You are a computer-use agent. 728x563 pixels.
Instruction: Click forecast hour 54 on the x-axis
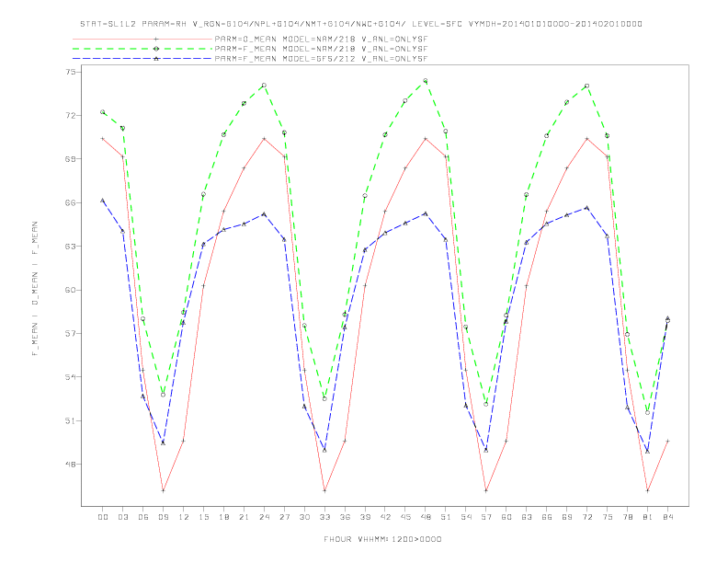pyautogui.click(x=466, y=517)
